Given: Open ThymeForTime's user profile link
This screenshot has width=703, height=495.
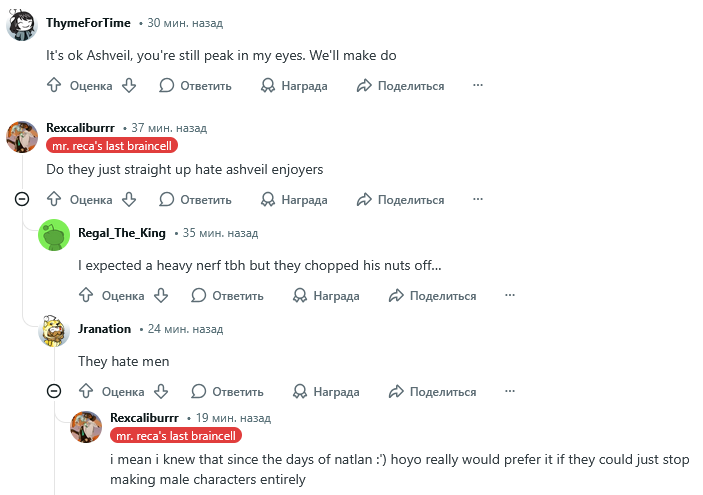Looking at the screenshot, I should point(87,22).
